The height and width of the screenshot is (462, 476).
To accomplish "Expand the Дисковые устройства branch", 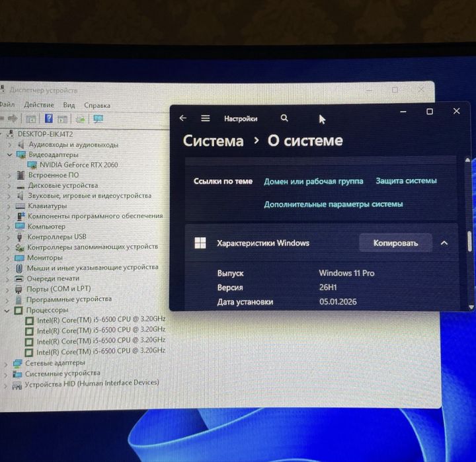I will [x=9, y=186].
